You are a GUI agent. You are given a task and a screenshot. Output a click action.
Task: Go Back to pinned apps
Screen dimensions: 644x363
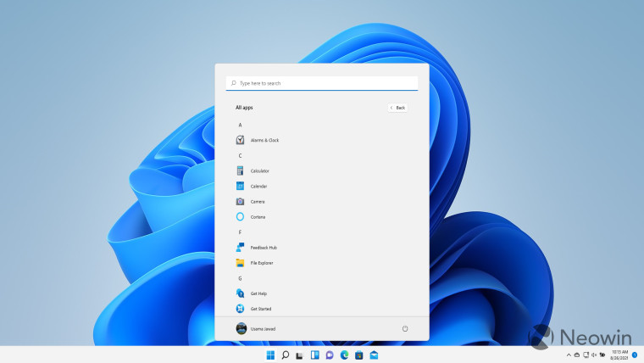(x=397, y=108)
